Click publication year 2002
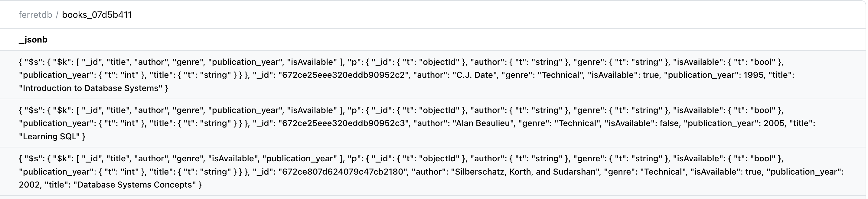The width and height of the screenshot is (868, 199). click(29, 185)
